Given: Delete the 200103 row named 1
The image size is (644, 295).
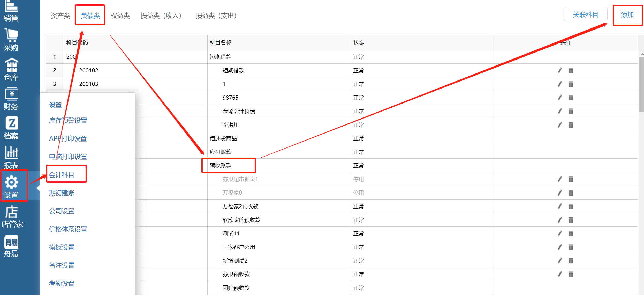Looking at the screenshot, I should pyautogui.click(x=571, y=84).
